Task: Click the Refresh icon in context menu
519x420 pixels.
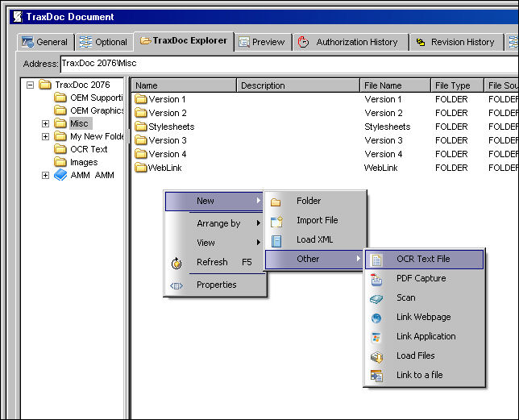Action: point(176,263)
